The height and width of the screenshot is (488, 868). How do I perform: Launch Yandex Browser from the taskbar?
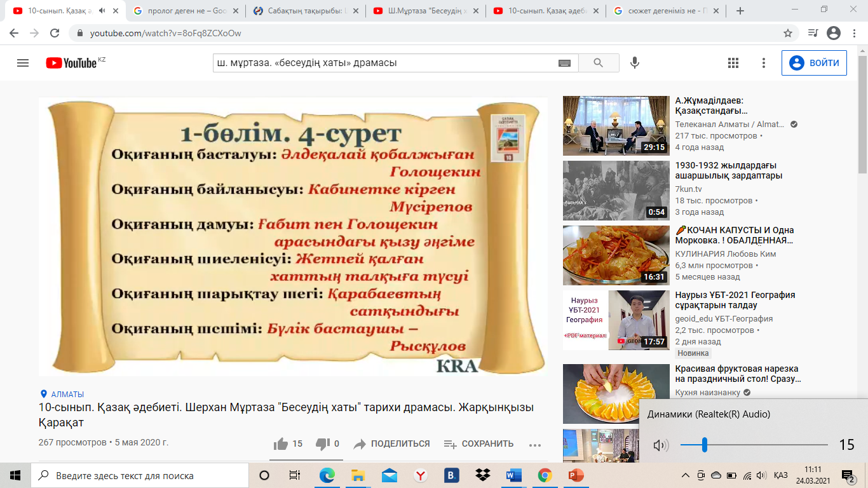click(x=421, y=475)
